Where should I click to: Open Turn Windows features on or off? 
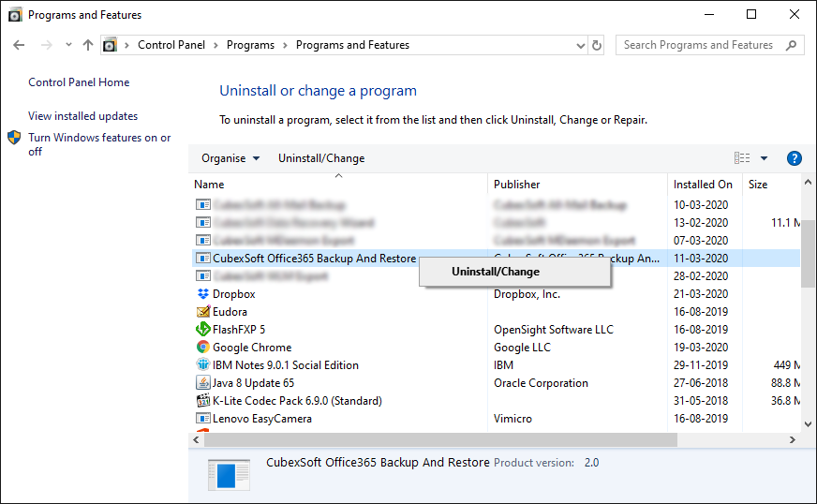coord(99,144)
